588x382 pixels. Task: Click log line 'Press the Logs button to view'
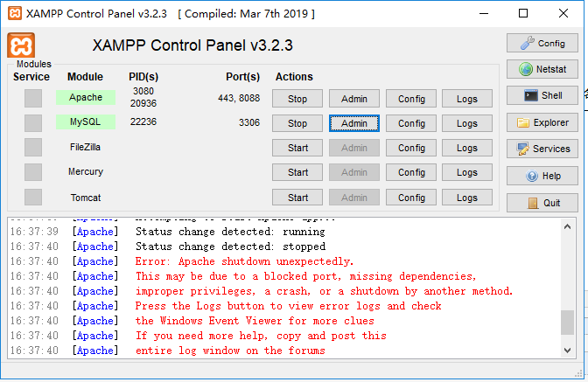coord(288,306)
